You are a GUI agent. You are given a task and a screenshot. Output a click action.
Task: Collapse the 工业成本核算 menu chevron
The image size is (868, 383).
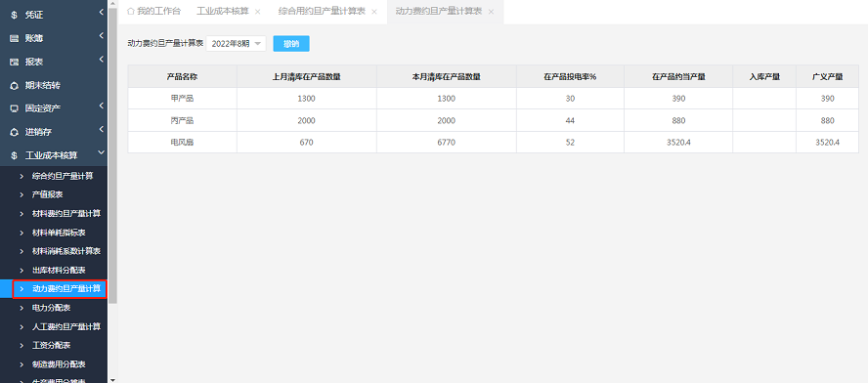tap(102, 152)
